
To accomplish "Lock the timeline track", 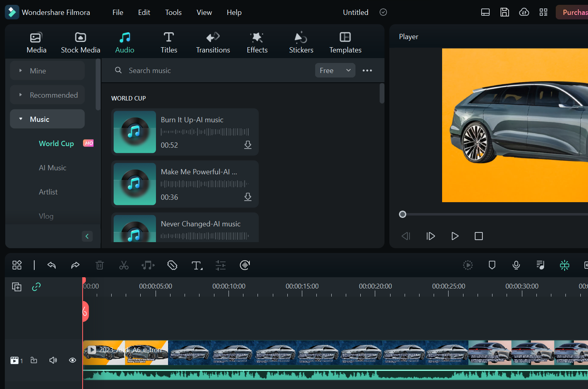I will coord(34,360).
